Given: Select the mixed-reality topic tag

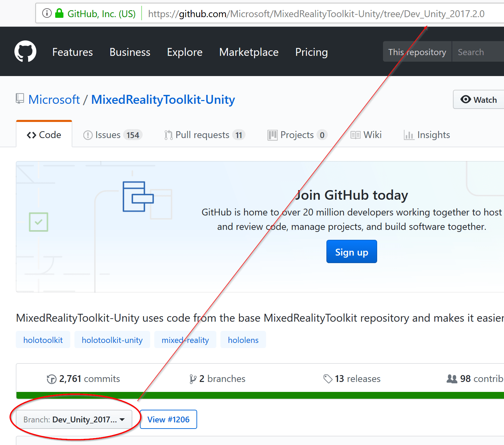Looking at the screenshot, I should [185, 340].
